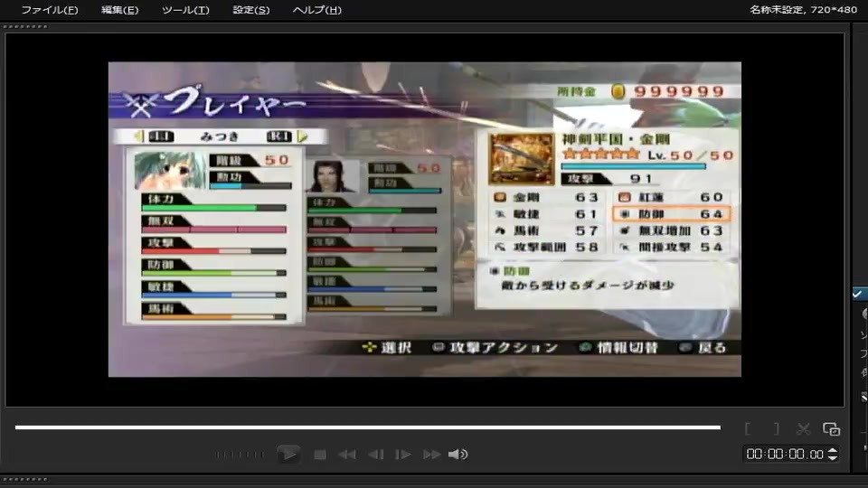Click the game video preview image

coord(425,219)
